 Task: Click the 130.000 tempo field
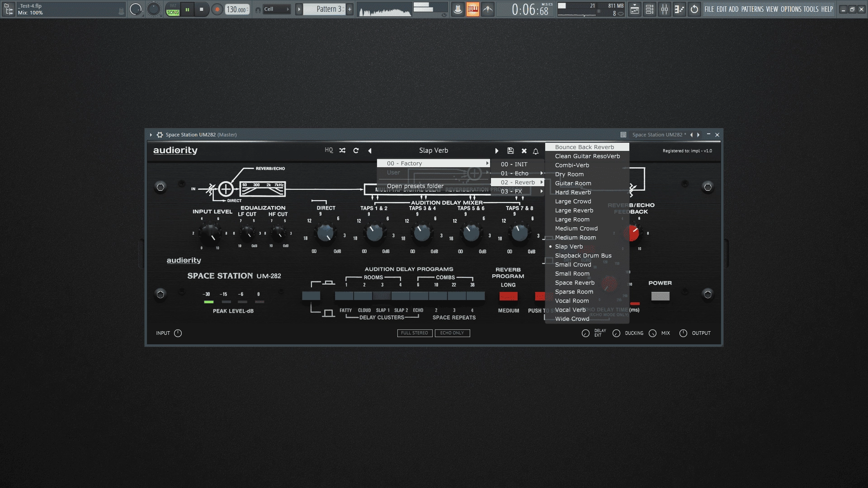[237, 9]
